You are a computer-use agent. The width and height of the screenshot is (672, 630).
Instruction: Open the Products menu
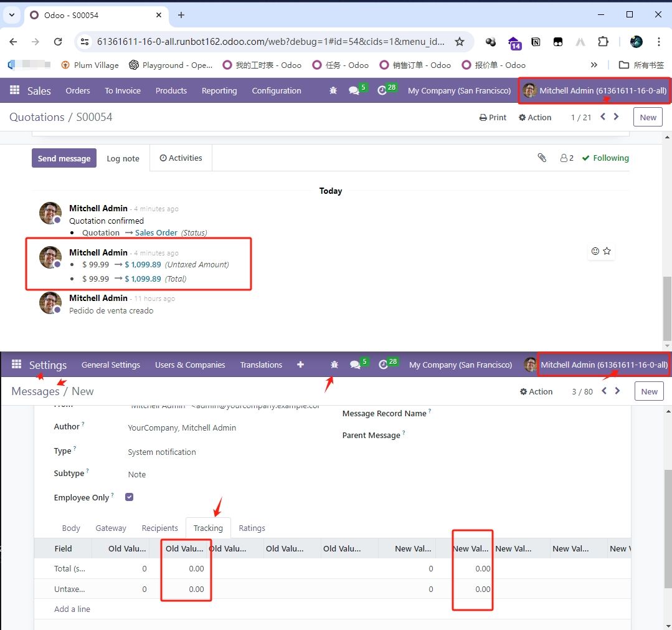click(x=171, y=90)
